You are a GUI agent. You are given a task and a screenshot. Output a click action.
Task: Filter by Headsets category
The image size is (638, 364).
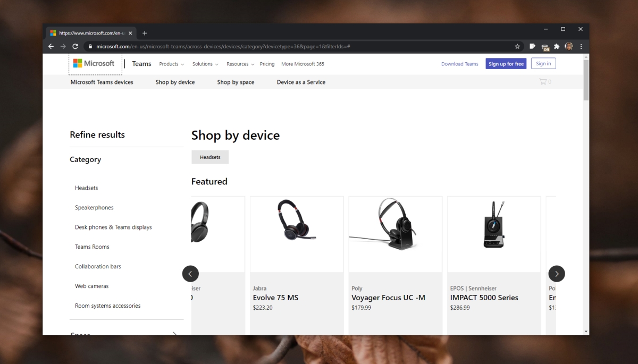(x=87, y=188)
